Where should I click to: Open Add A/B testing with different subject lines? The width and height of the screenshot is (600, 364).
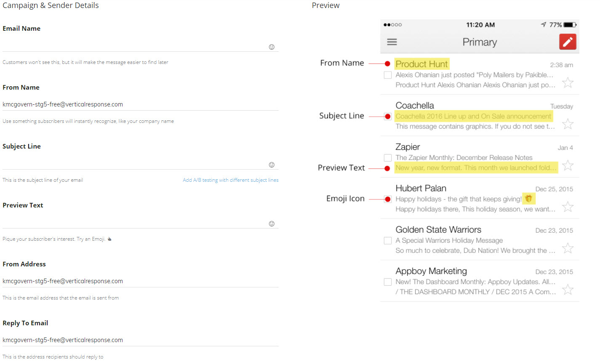click(x=231, y=180)
